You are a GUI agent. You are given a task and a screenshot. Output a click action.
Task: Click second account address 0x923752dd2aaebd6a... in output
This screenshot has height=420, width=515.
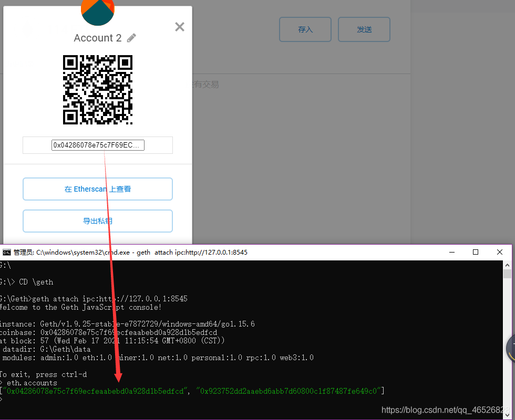(x=289, y=391)
